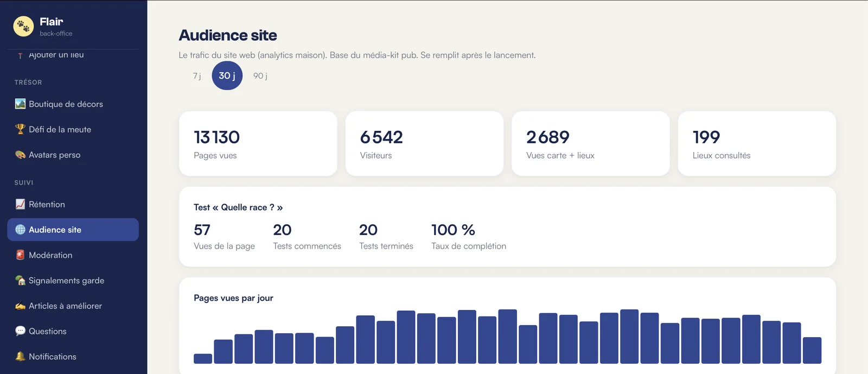868x374 pixels.
Task: Click the Tests commencés label
Action: pos(307,246)
